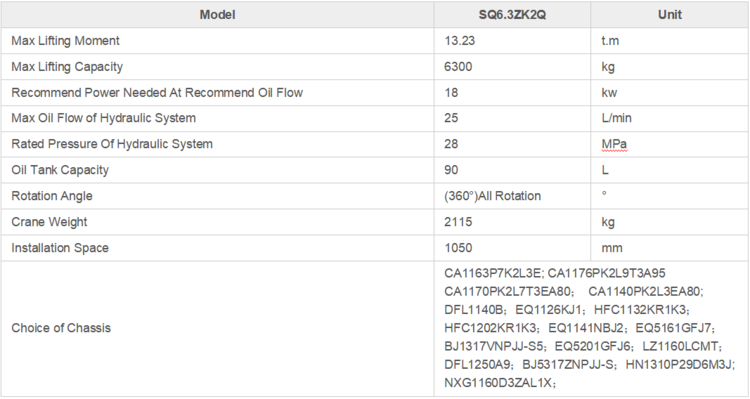750x399 pixels.
Task: Select the Installation Space label
Action: pyautogui.click(x=60, y=248)
